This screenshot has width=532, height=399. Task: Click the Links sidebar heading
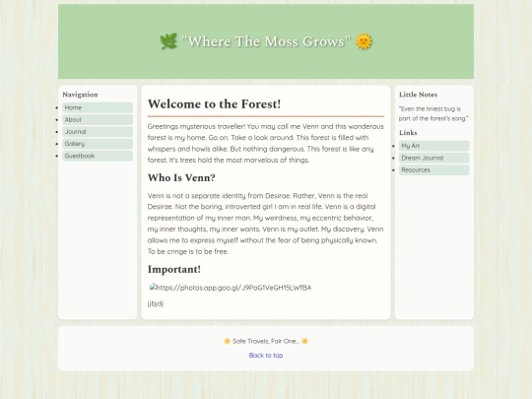coord(408,133)
